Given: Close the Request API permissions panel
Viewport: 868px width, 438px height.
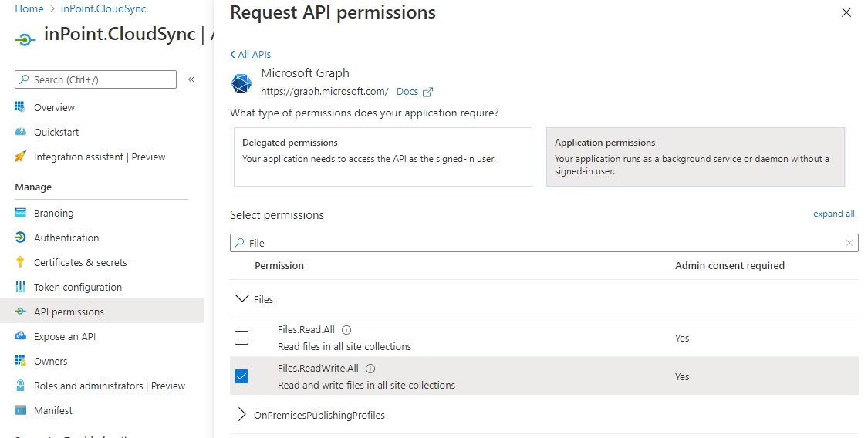Looking at the screenshot, I should pyautogui.click(x=846, y=12).
